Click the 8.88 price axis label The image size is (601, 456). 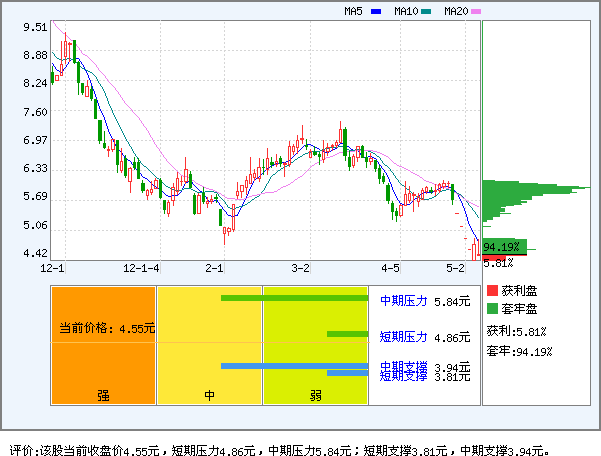pos(35,55)
